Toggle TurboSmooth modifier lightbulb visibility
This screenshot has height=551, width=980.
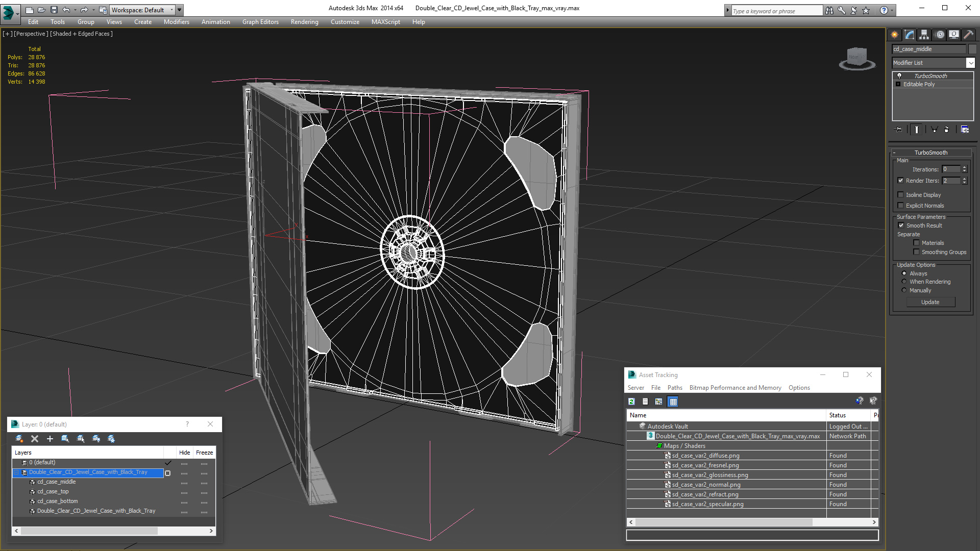(899, 76)
